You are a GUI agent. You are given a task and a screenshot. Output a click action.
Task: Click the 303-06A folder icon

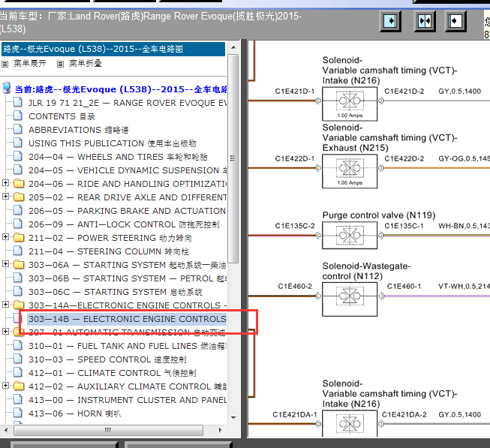19,265
